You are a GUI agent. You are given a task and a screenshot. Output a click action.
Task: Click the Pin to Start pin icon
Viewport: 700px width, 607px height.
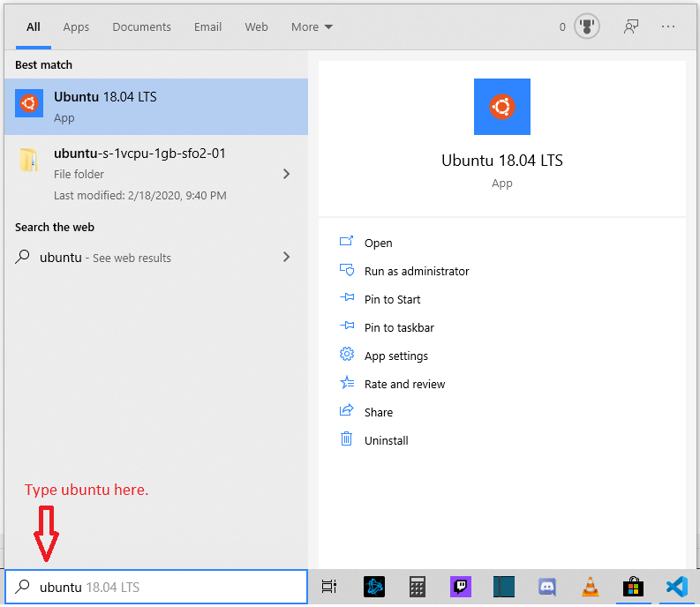point(347,297)
